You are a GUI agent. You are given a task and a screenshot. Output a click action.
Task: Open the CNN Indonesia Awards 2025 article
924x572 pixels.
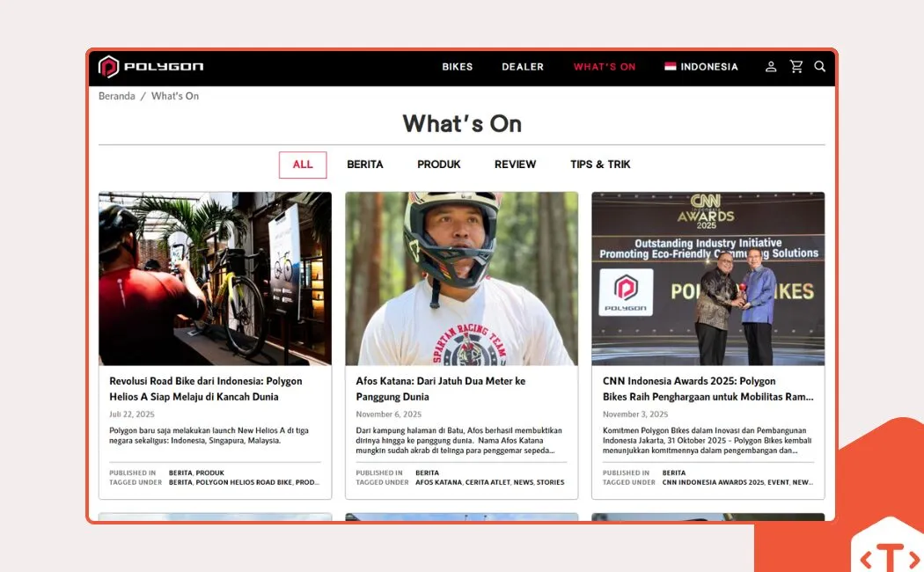[707, 387]
